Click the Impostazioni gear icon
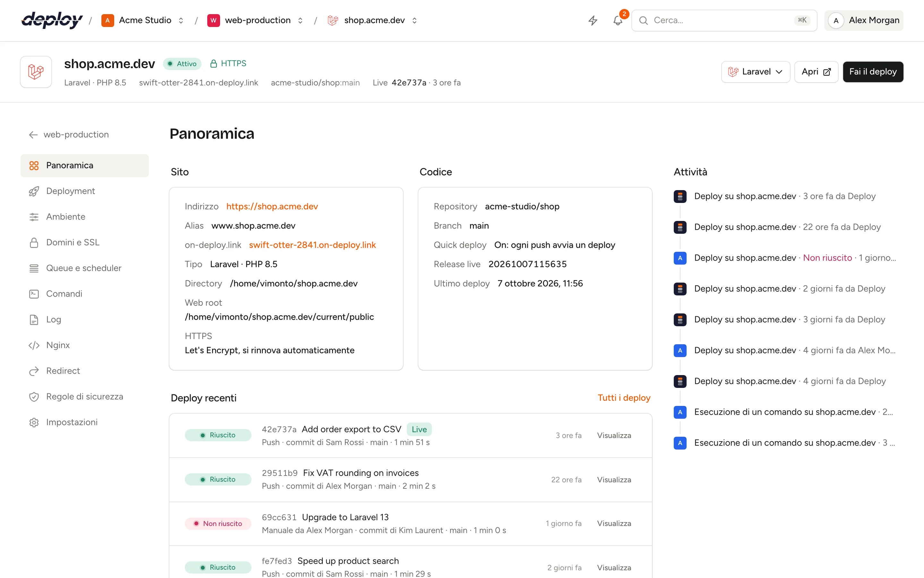 click(x=34, y=422)
